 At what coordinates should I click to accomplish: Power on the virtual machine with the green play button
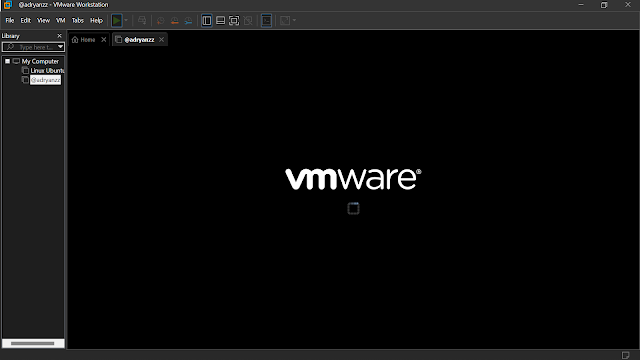click(116, 20)
